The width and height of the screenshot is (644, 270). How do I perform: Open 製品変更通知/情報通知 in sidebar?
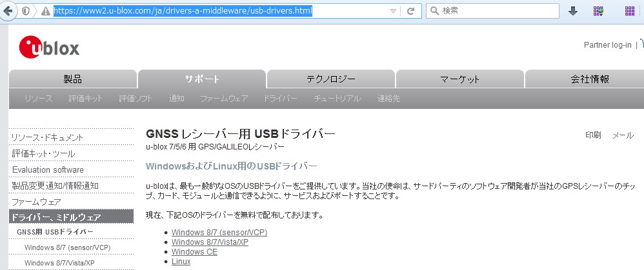pos(55,186)
